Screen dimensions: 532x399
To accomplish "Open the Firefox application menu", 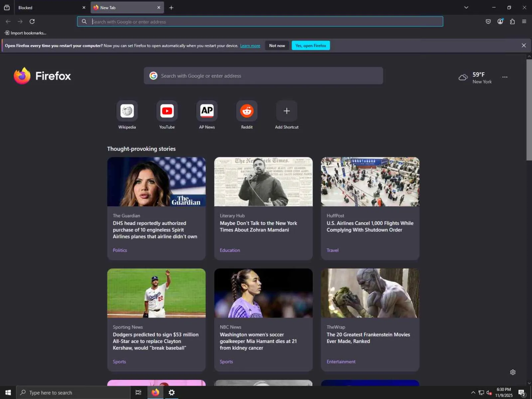I will [x=524, y=22].
